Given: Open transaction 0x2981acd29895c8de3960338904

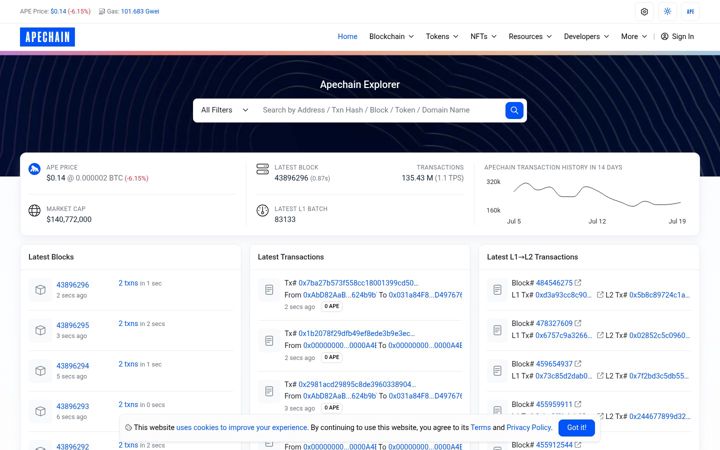Looking at the screenshot, I should 357,384.
